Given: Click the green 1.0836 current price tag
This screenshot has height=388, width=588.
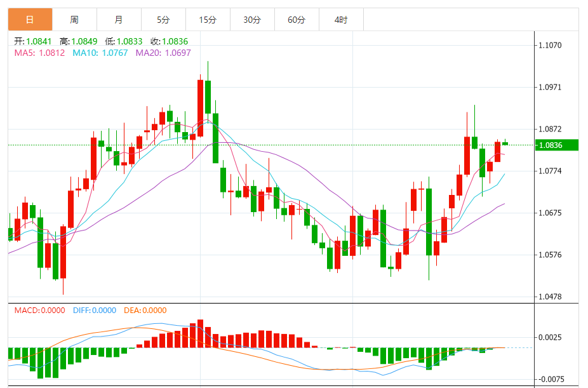Looking at the screenshot, I should [x=557, y=145].
